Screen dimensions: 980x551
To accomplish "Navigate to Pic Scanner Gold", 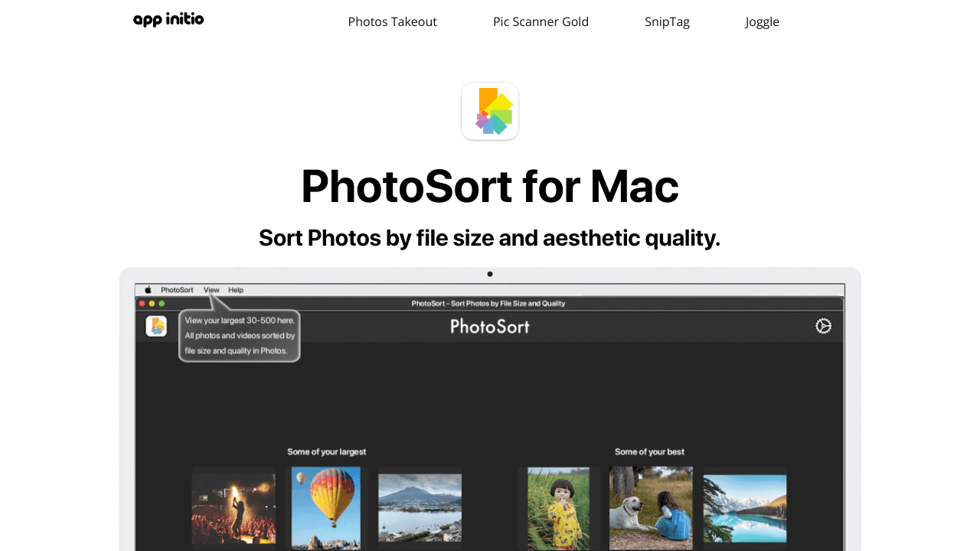I will (x=541, y=21).
